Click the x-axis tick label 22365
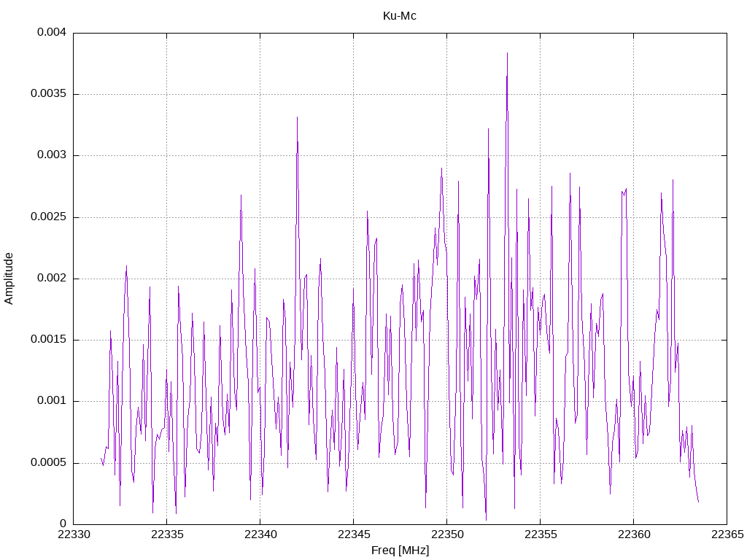This screenshot has height=560, width=747. point(727,534)
